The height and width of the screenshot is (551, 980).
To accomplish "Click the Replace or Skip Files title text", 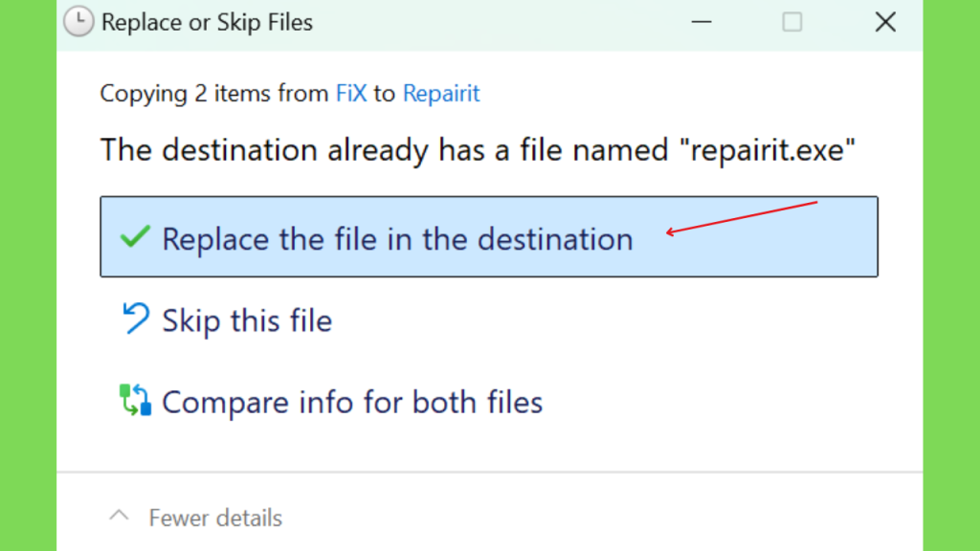I will [207, 23].
